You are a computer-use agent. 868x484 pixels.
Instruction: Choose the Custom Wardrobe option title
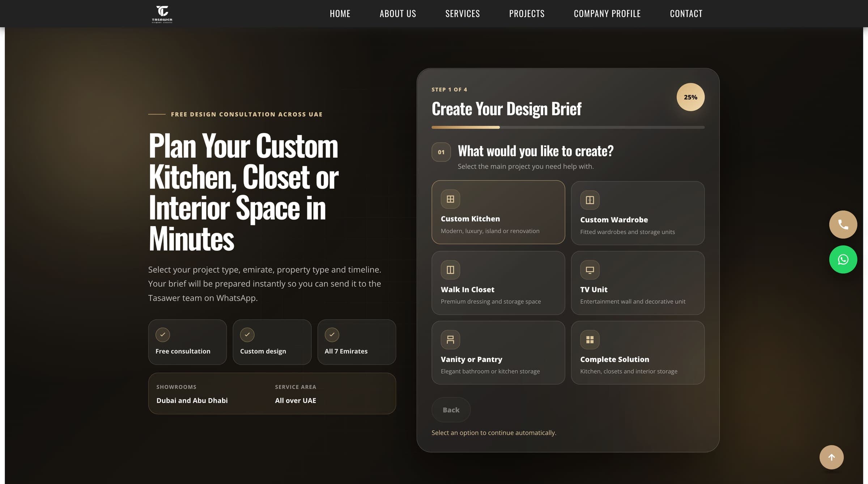pos(614,220)
